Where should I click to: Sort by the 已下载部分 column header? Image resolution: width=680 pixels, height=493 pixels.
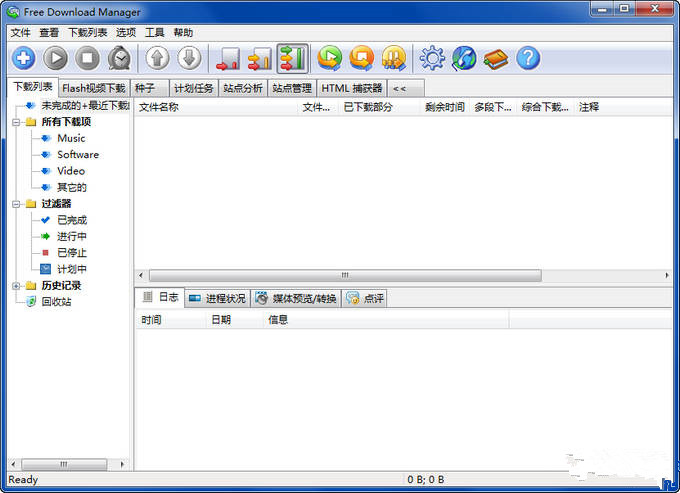(x=380, y=107)
